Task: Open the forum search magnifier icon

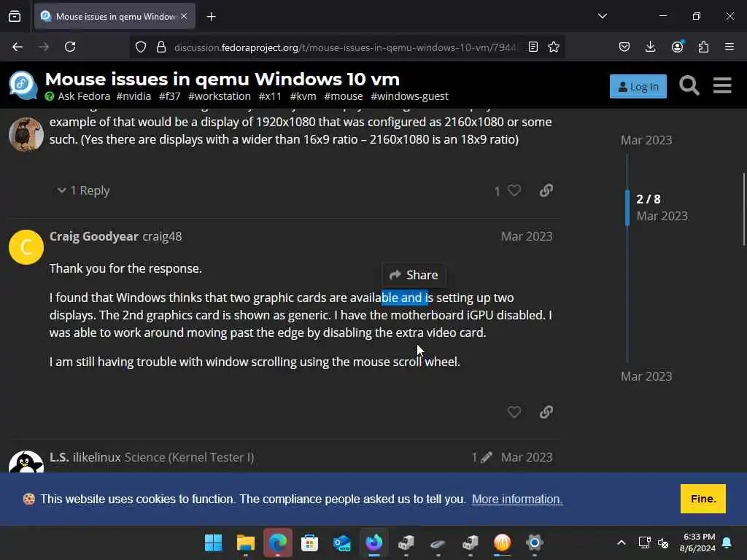Action: point(689,86)
